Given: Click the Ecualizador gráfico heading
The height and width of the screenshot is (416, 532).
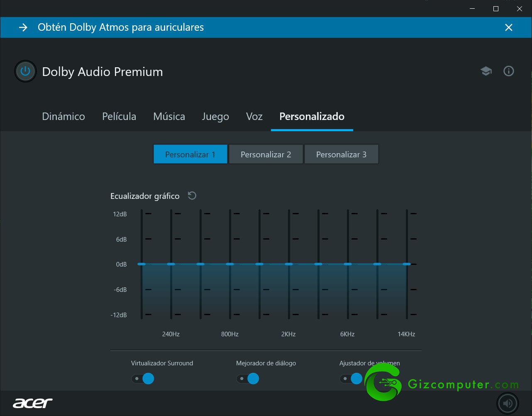Looking at the screenshot, I should (x=145, y=196).
